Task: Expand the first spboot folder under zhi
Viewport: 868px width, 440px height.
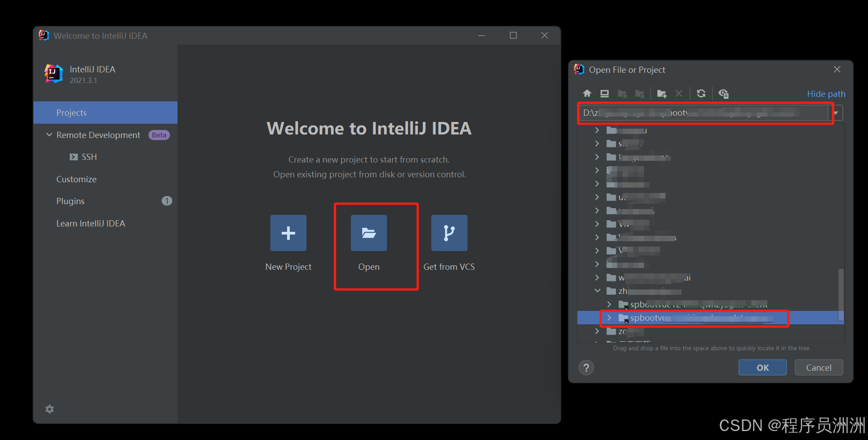Action: coord(609,304)
